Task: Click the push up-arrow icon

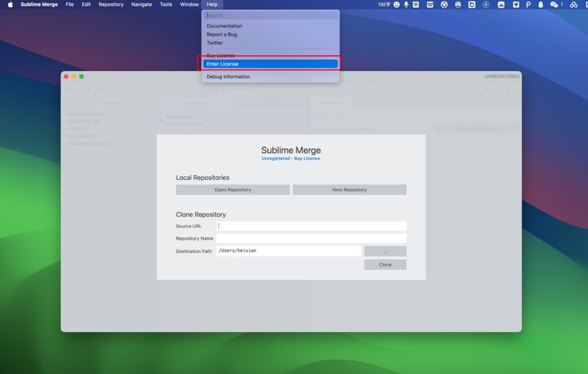Action: click(506, 90)
